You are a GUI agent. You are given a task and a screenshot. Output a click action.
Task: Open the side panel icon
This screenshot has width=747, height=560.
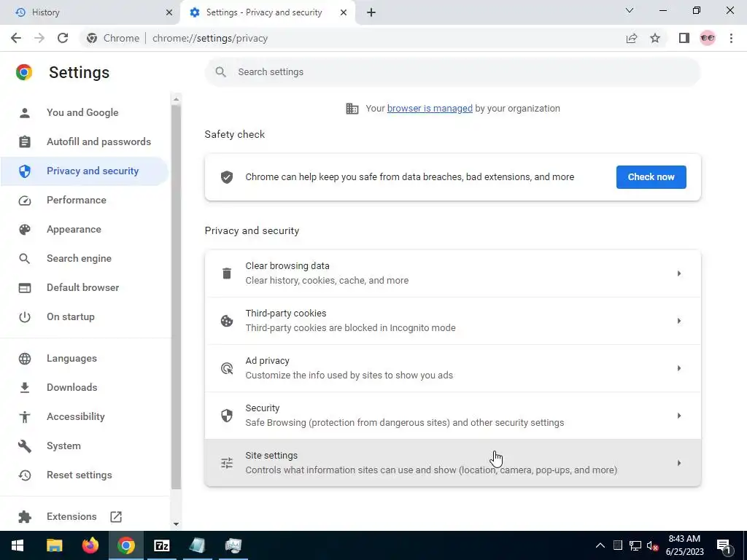[684, 38]
